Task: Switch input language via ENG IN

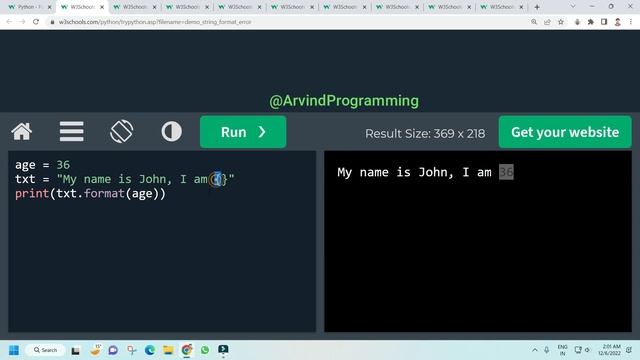Action: tap(562, 350)
